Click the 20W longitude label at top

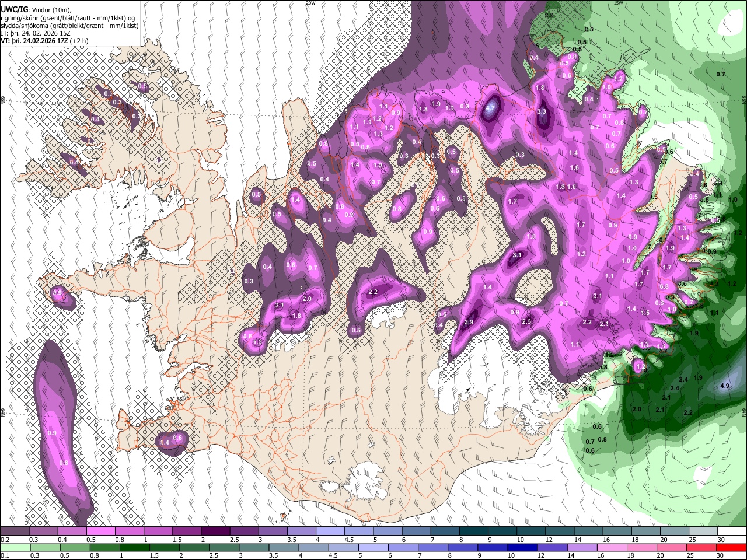tap(310, 3)
